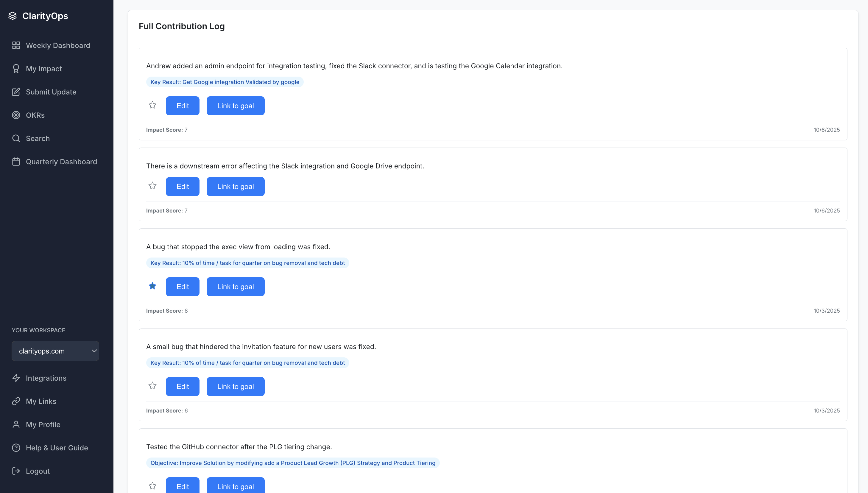Open My Links in sidebar
The image size is (868, 493).
pos(41,401)
